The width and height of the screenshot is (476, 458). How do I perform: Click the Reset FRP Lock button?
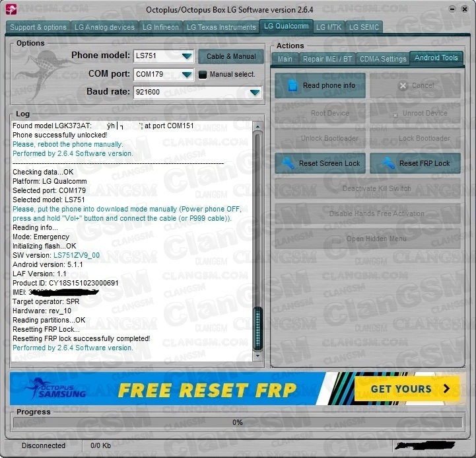(x=415, y=163)
